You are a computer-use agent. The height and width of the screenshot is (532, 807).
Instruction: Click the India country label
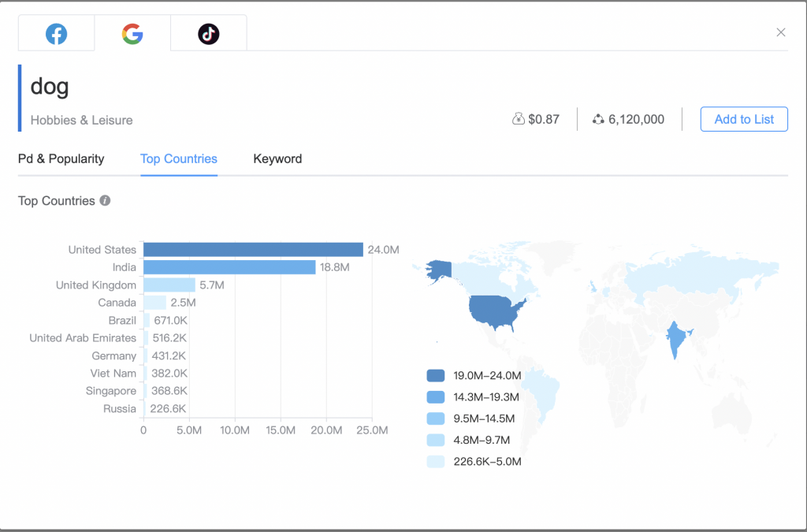click(124, 267)
